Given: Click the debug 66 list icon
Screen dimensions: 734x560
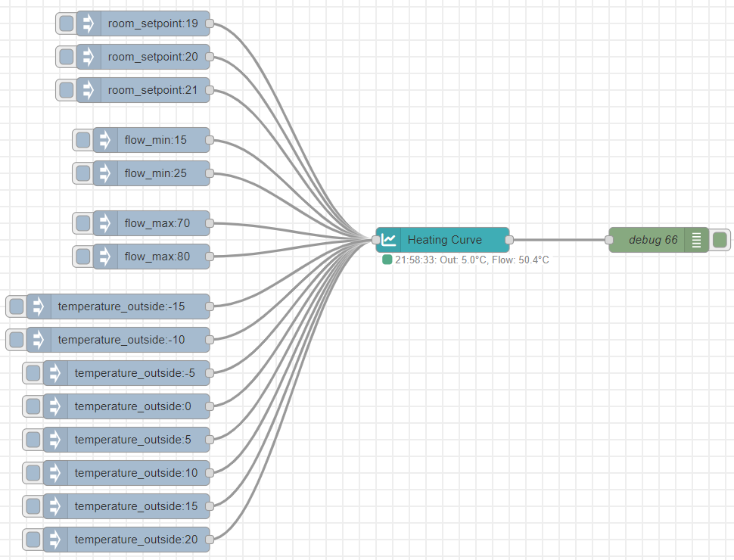Looking at the screenshot, I should (697, 240).
